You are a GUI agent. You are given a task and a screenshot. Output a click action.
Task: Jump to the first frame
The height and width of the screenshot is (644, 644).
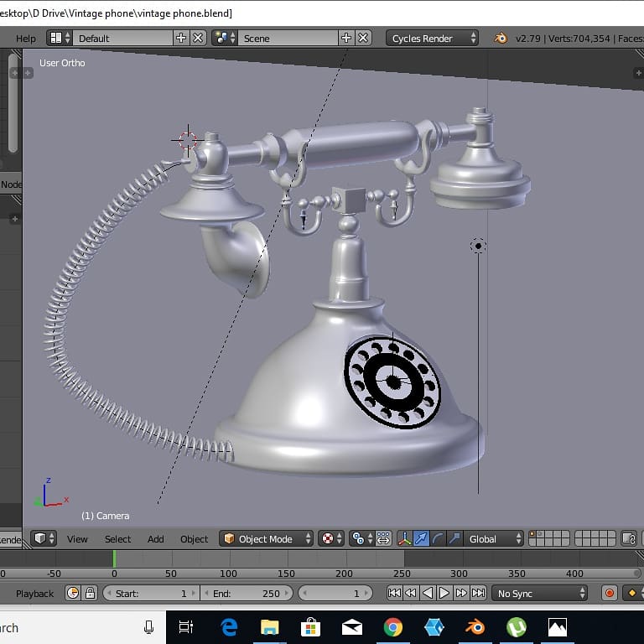click(394, 593)
